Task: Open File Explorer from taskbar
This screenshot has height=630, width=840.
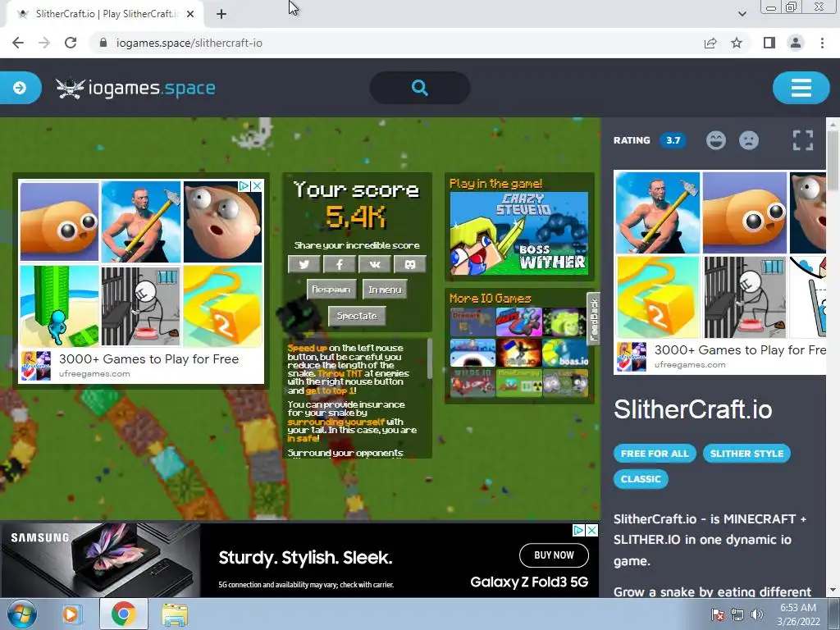Action: coord(175,614)
